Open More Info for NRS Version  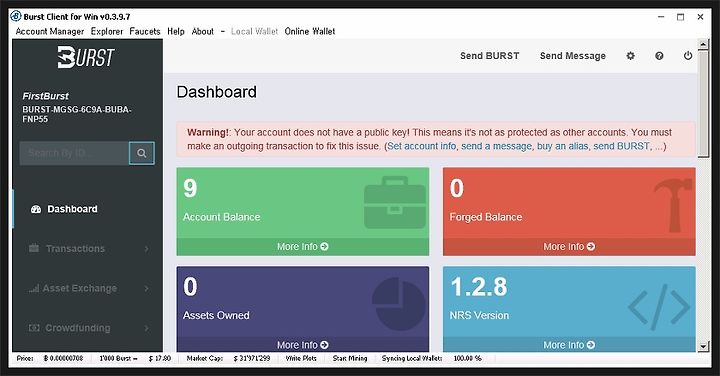(x=569, y=345)
